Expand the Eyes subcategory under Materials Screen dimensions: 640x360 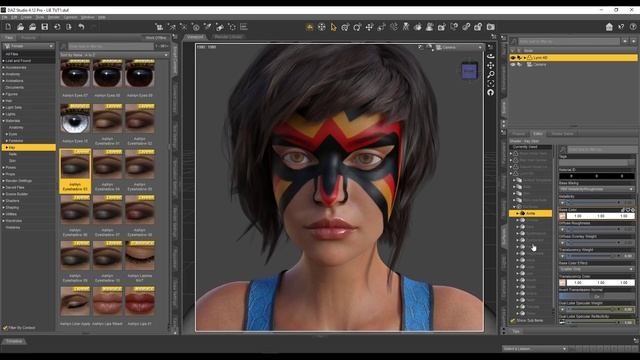pyautogui.click(x=7, y=134)
